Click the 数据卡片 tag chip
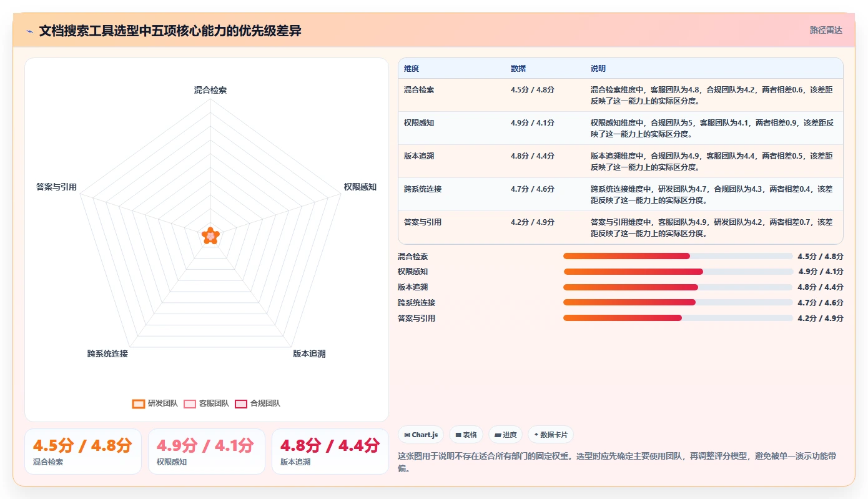The width and height of the screenshot is (868, 499). [x=550, y=435]
